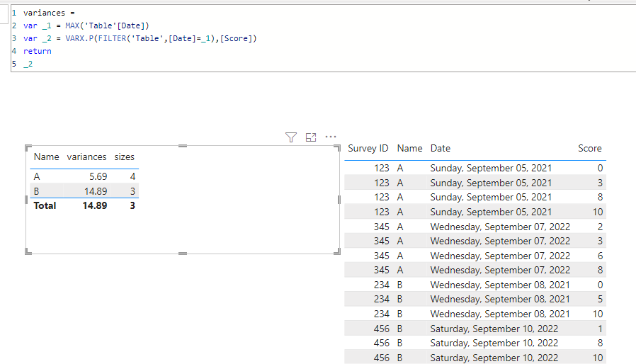This screenshot has width=636, height=364.
Task: Click the Saturday, September 10, 2022 row scoring 1
Action: (x=475, y=329)
